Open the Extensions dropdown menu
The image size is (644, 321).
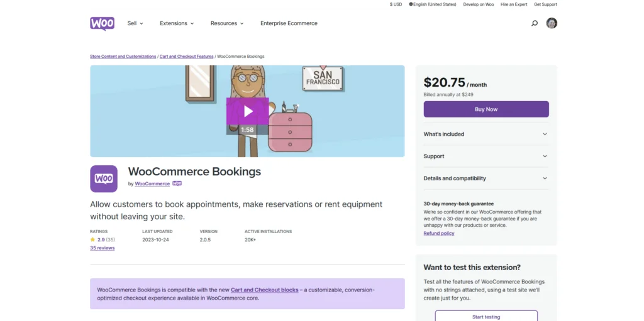177,23
